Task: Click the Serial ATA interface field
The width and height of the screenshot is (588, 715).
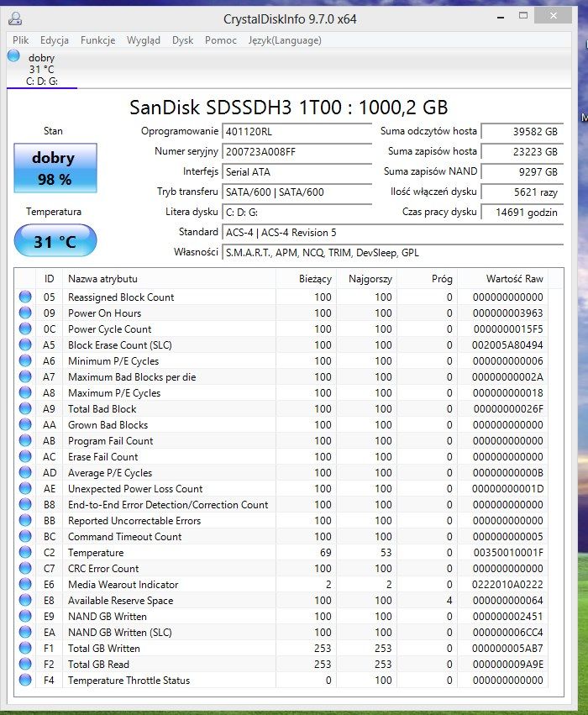Action: pyautogui.click(x=297, y=172)
